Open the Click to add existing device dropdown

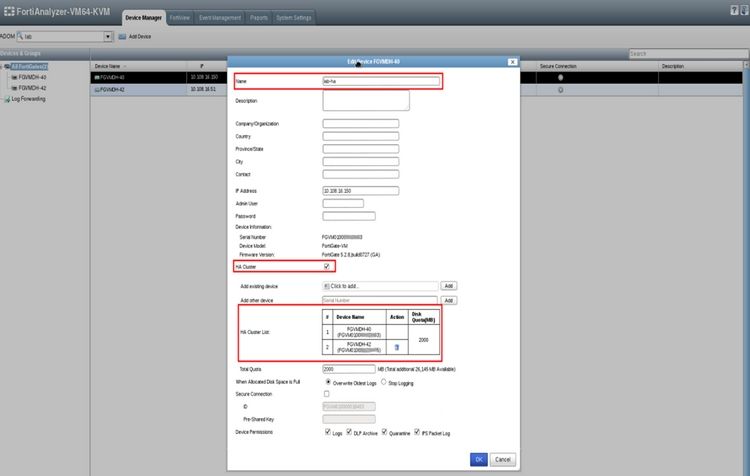tap(380, 286)
